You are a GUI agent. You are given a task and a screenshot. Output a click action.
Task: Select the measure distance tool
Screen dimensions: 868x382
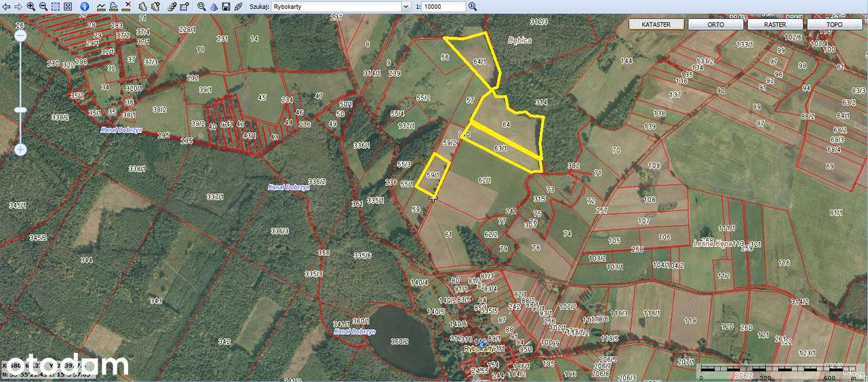(101, 7)
